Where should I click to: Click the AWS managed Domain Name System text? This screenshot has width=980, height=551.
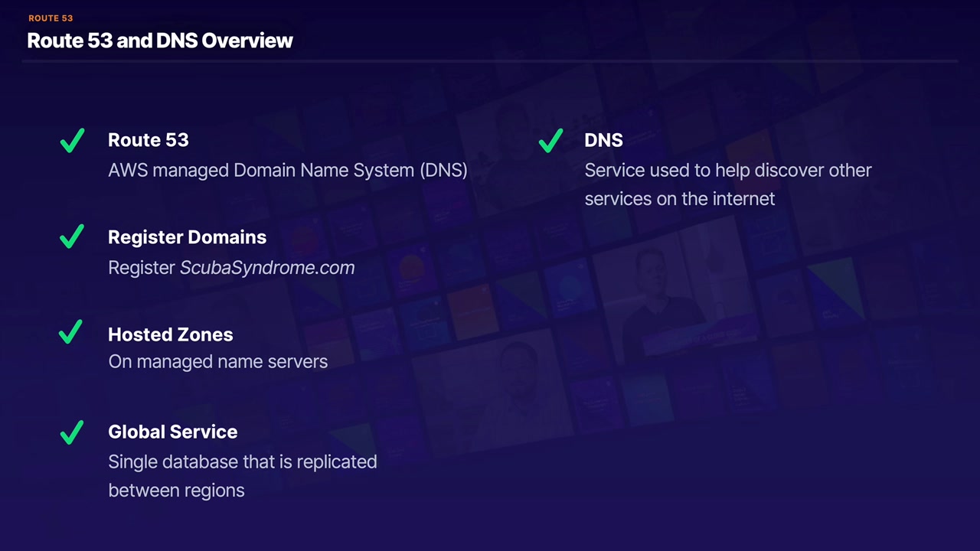pos(287,170)
